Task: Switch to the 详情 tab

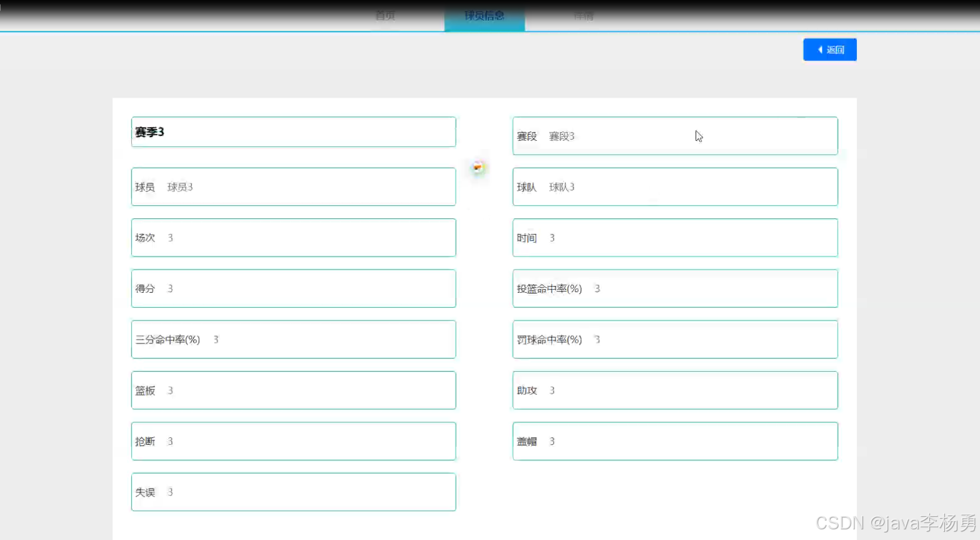Action: point(583,16)
